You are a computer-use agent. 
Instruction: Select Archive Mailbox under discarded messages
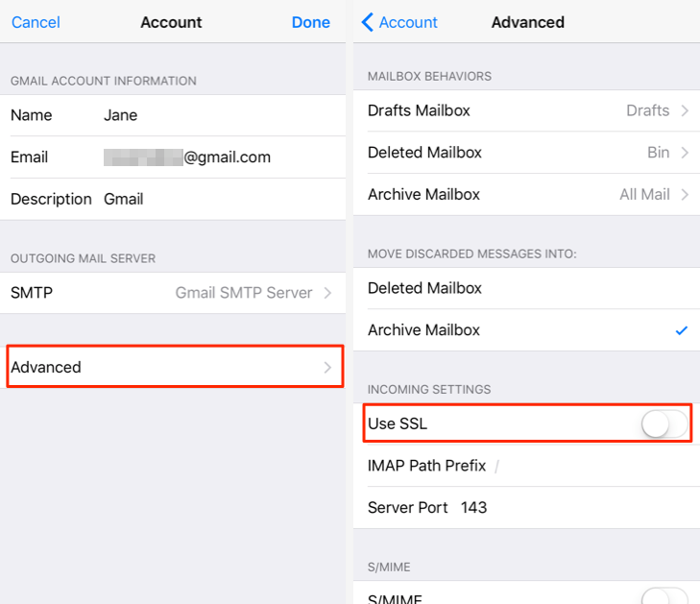(424, 330)
